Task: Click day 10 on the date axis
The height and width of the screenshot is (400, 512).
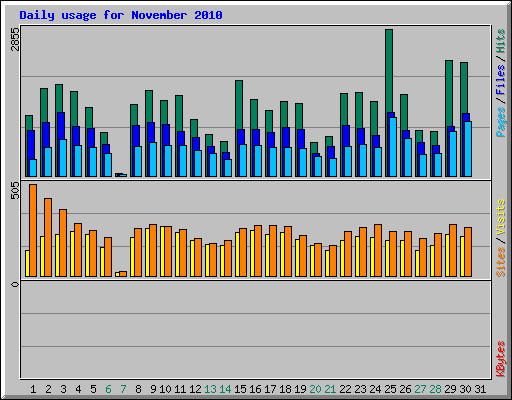Action: (165, 389)
